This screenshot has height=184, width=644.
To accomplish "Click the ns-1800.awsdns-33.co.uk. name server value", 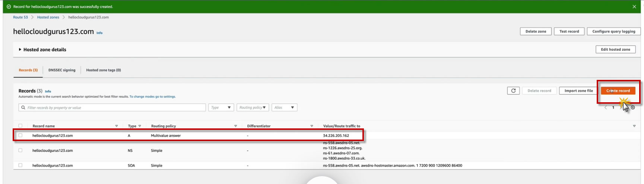I will (344, 158).
